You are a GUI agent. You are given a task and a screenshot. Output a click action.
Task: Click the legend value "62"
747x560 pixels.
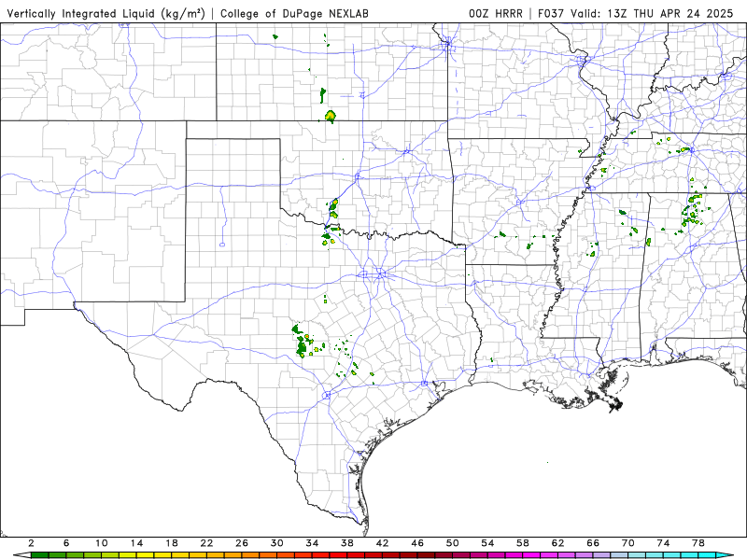click(x=557, y=543)
